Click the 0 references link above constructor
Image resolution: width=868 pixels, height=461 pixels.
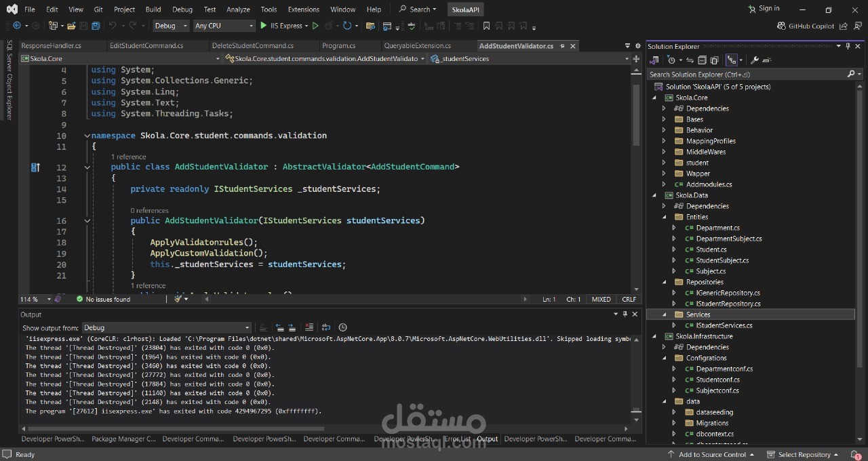150,210
